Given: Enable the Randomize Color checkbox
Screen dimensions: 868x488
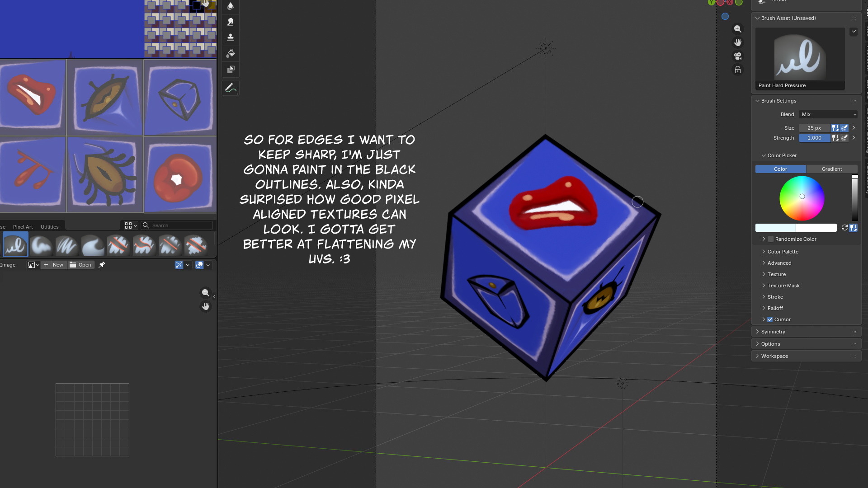Looking at the screenshot, I should pos(771,239).
